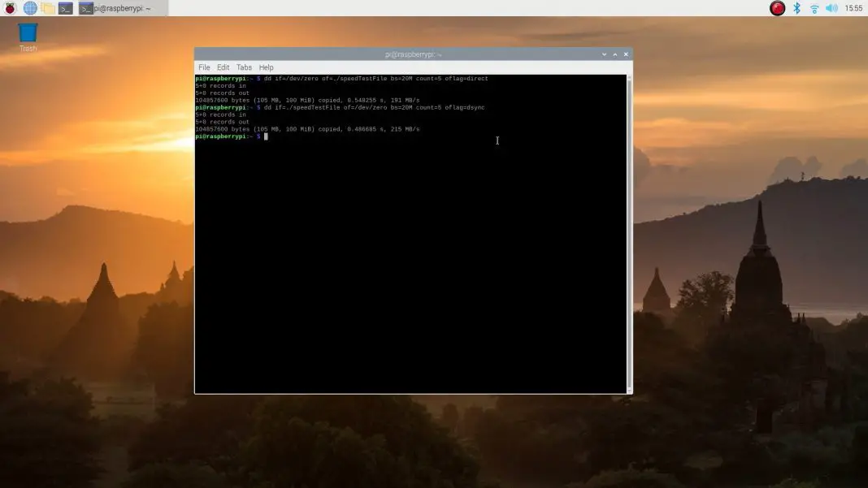Open the Bluetooth menu from the system tray

click(796, 7)
